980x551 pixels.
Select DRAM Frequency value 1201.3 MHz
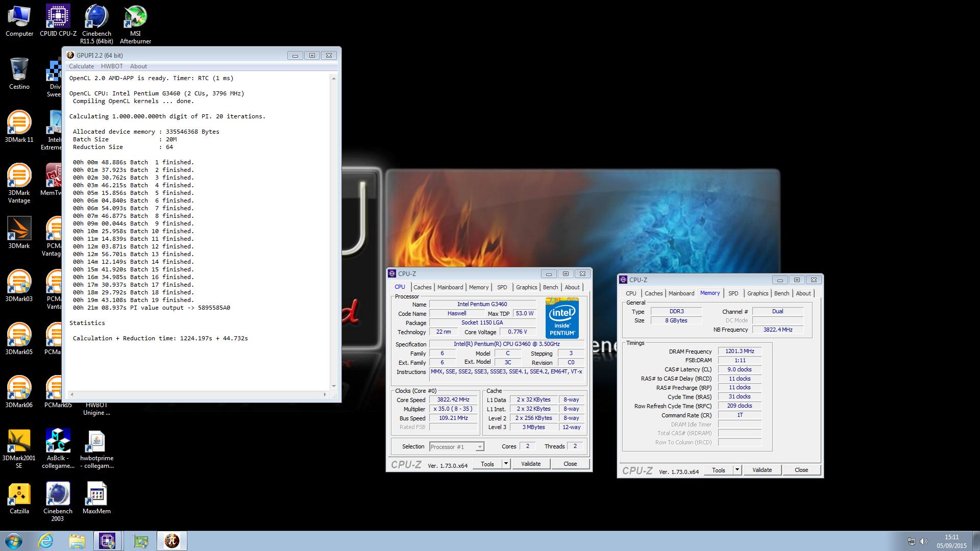740,351
